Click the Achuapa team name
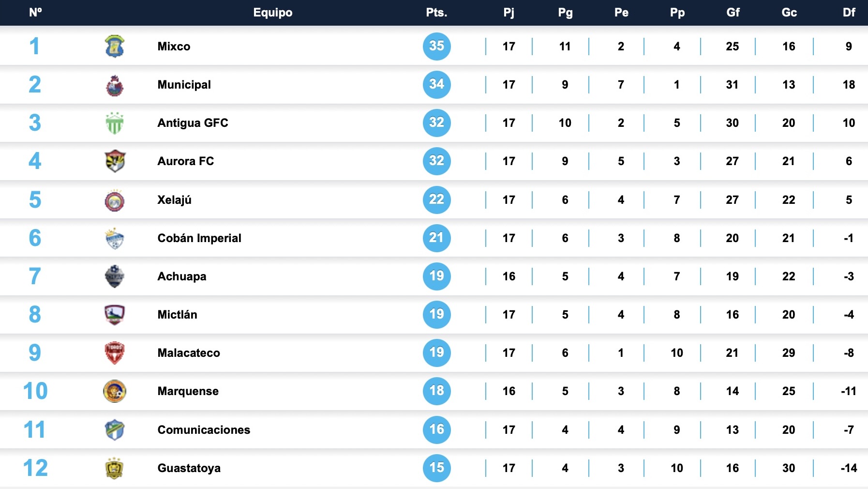The image size is (868, 489). (182, 276)
